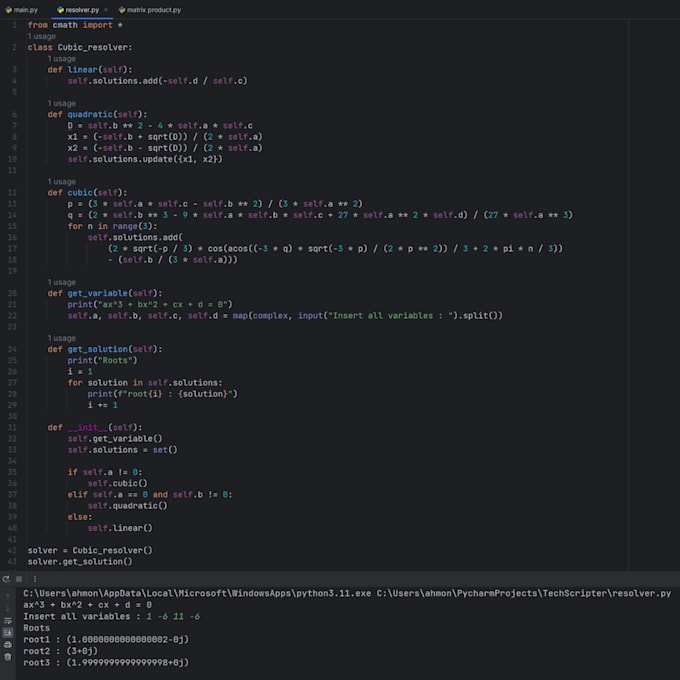This screenshot has width=680, height=680.
Task: Open the '1 usage' hint above def get_variable
Action: point(62,282)
